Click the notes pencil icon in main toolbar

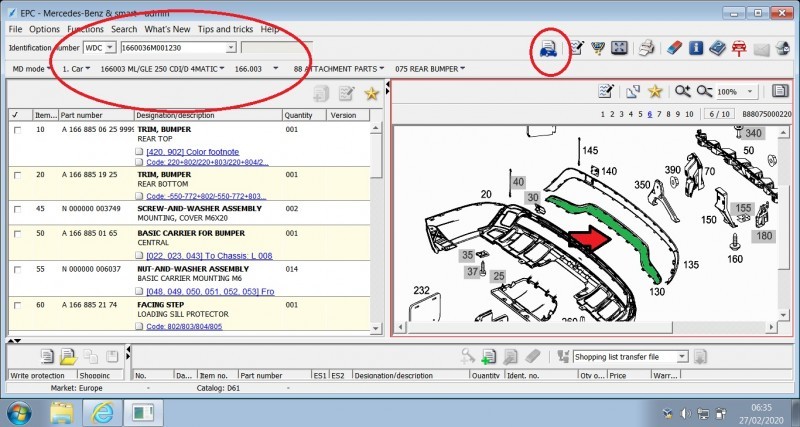pyautogui.click(x=577, y=48)
